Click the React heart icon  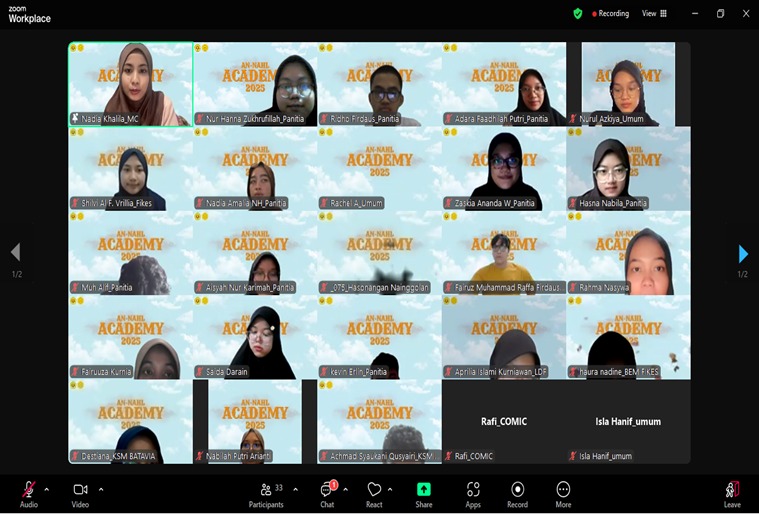tap(374, 490)
